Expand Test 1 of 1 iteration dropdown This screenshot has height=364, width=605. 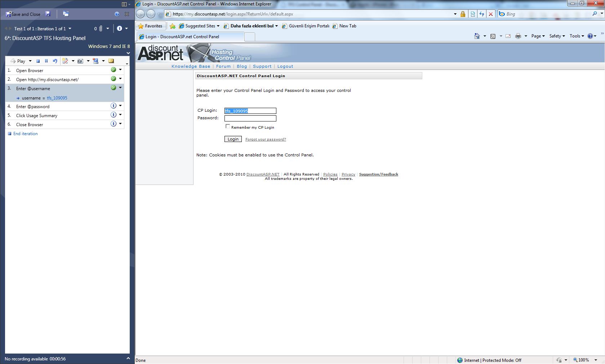point(70,28)
